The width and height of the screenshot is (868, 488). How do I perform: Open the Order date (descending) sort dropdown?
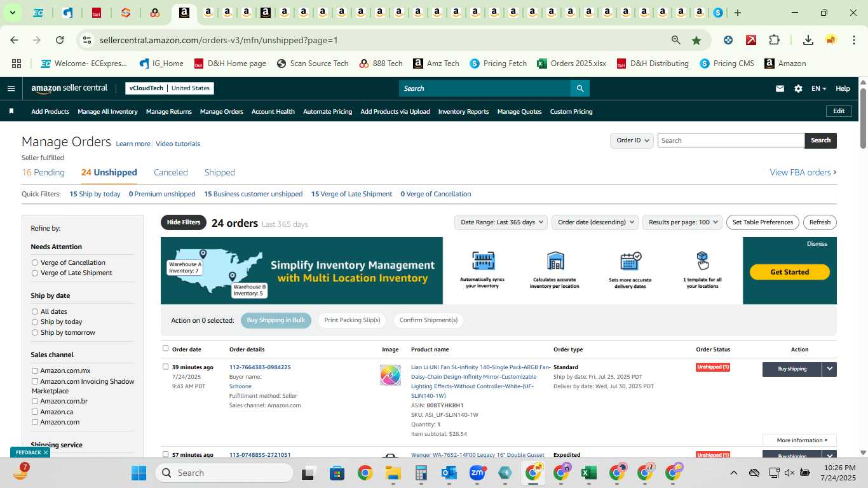595,222
